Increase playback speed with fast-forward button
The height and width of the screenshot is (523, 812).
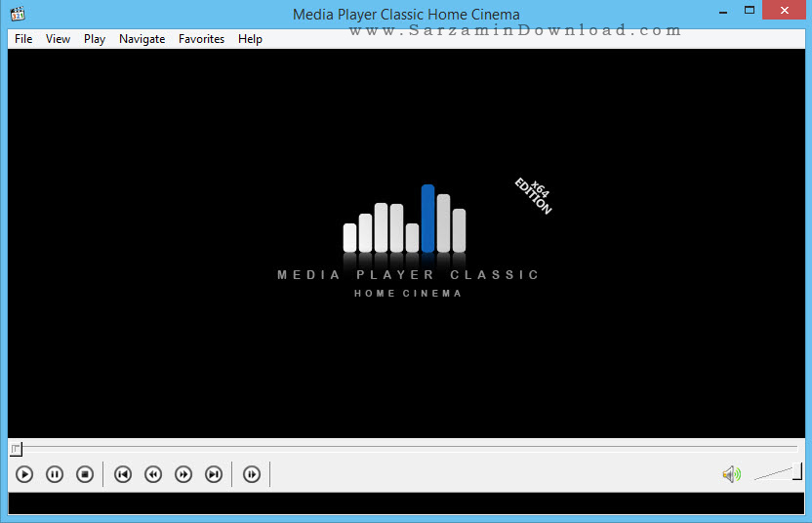point(183,474)
